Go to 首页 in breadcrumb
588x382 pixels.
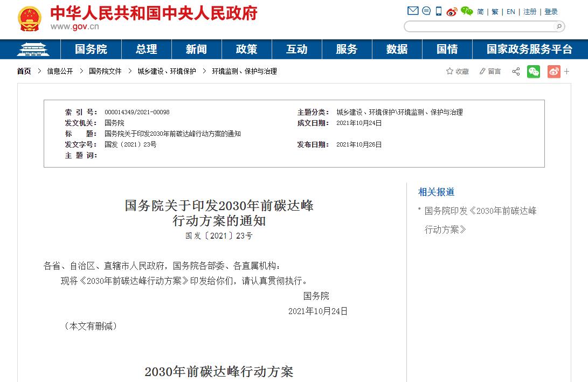pos(24,71)
